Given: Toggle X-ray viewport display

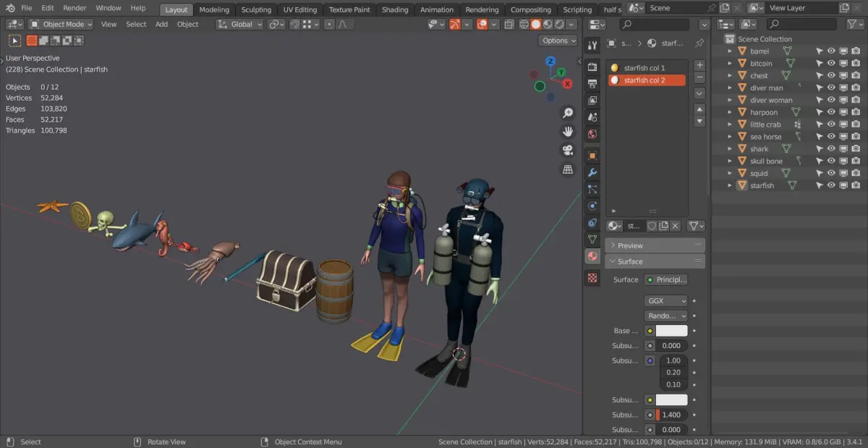Looking at the screenshot, I should (509, 24).
